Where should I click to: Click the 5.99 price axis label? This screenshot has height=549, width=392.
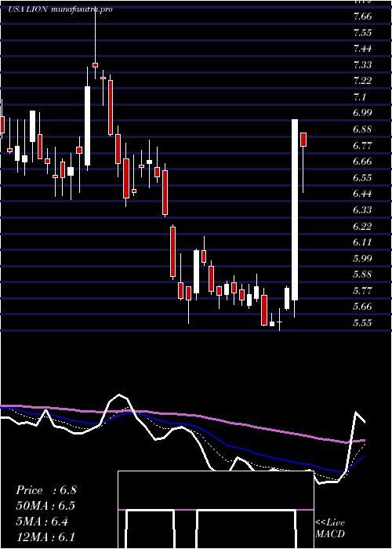[362, 258]
